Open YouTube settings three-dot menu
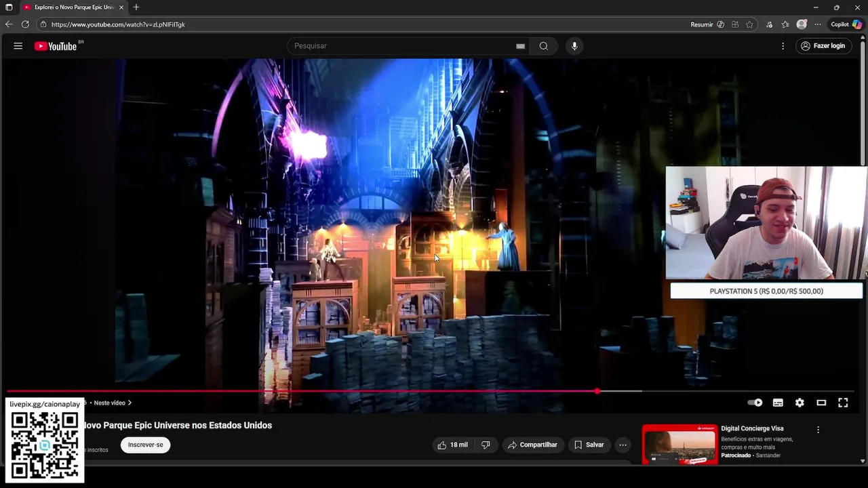The image size is (868, 488). (783, 46)
